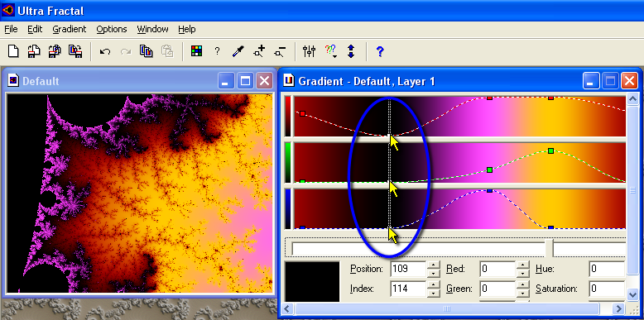Screen dimensions: 644x320
Task: Open the File menu
Action: click(x=11, y=29)
